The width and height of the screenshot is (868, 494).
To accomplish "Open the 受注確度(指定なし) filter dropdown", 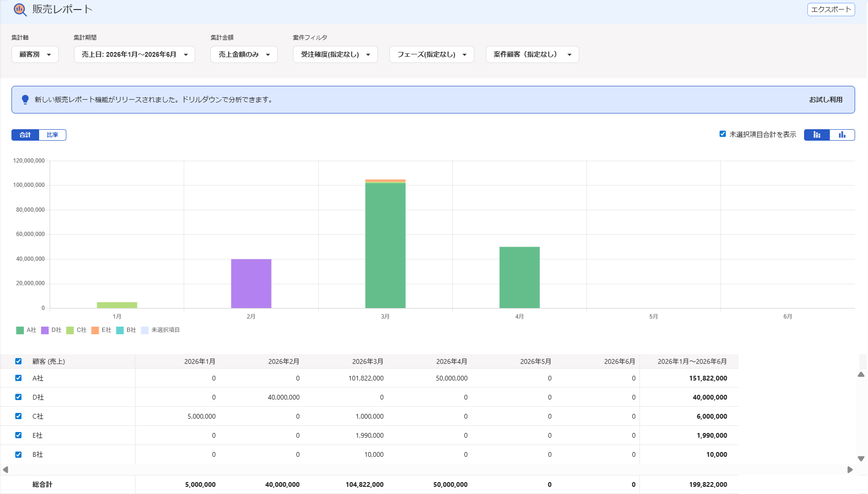I will pyautogui.click(x=335, y=54).
